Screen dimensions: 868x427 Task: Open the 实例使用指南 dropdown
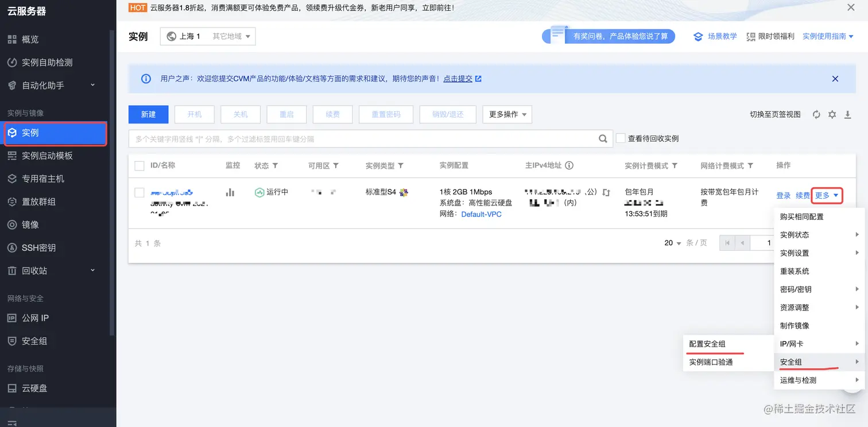click(x=828, y=36)
